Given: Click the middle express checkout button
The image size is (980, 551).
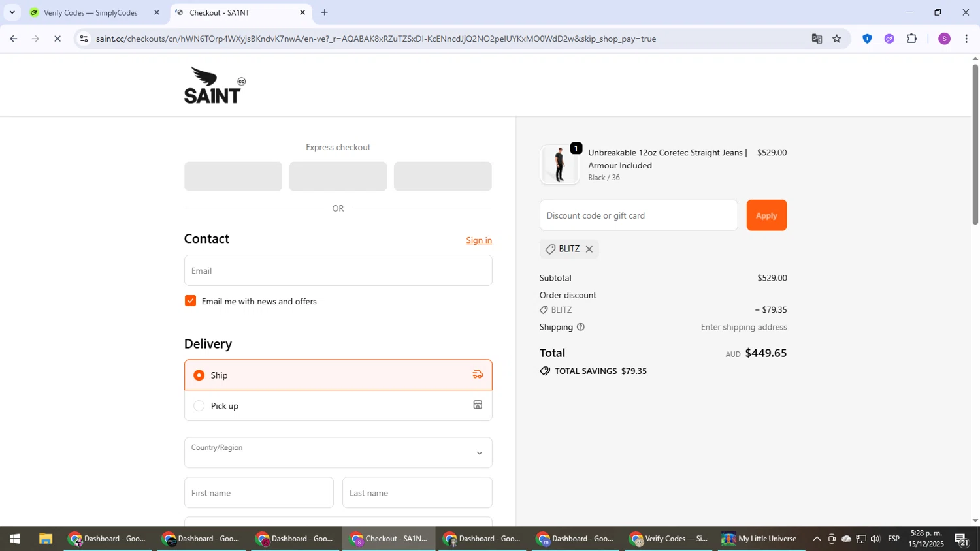Looking at the screenshot, I should [x=338, y=176].
